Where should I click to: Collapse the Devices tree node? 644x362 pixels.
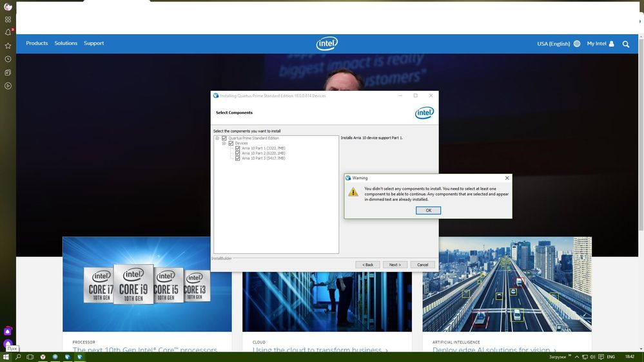point(224,144)
